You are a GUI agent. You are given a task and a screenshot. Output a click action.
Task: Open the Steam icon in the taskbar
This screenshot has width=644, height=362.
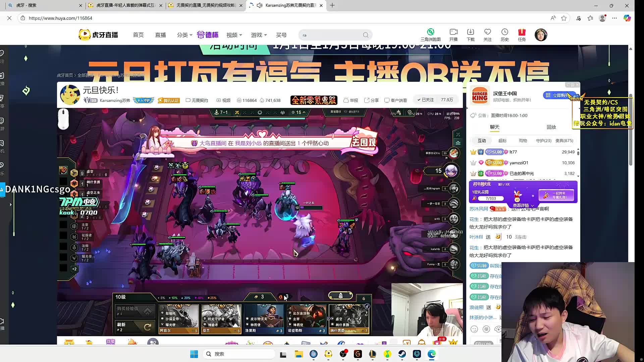402,354
